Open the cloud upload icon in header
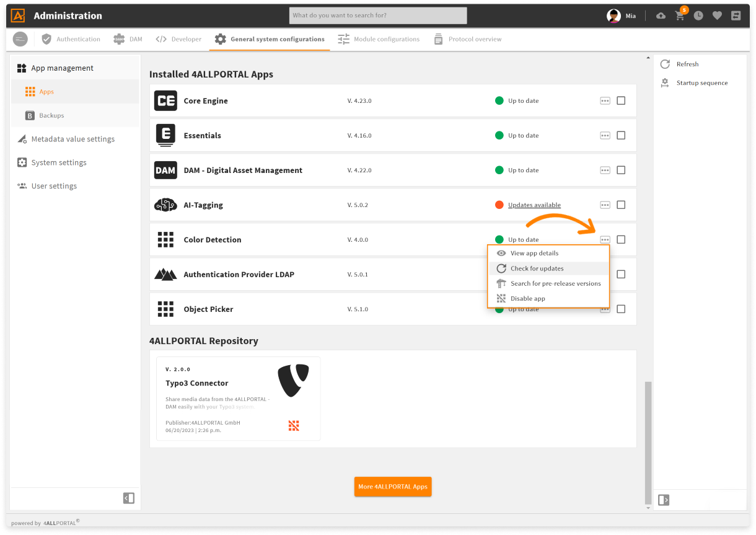 pos(661,16)
